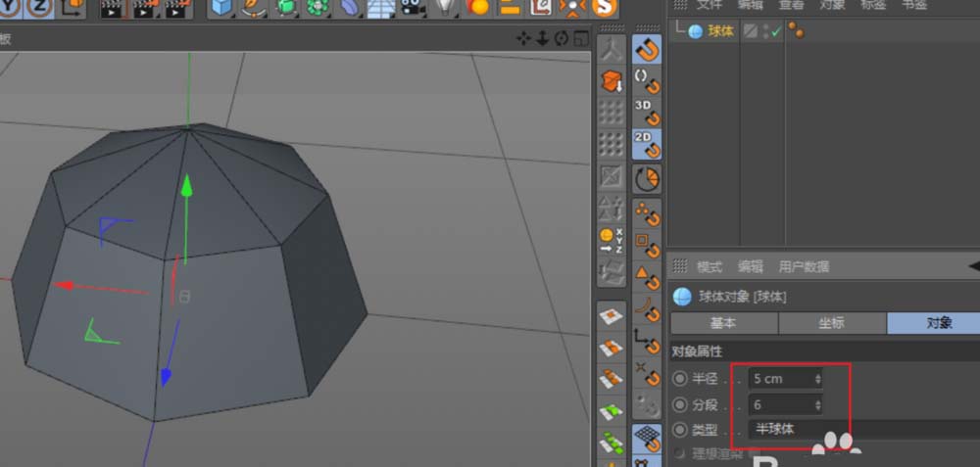Image resolution: width=980 pixels, height=467 pixels.
Task: Toggle the 分段 animation radio dot
Action: click(679, 405)
